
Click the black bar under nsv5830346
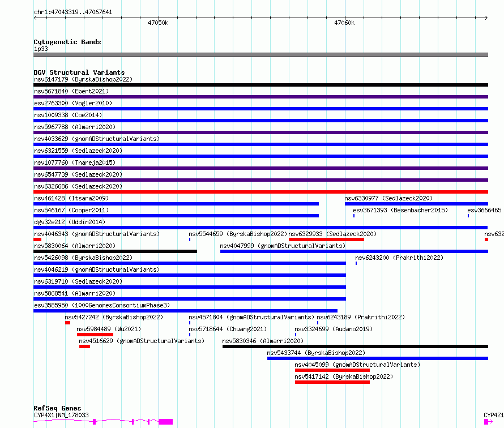(x=355, y=346)
